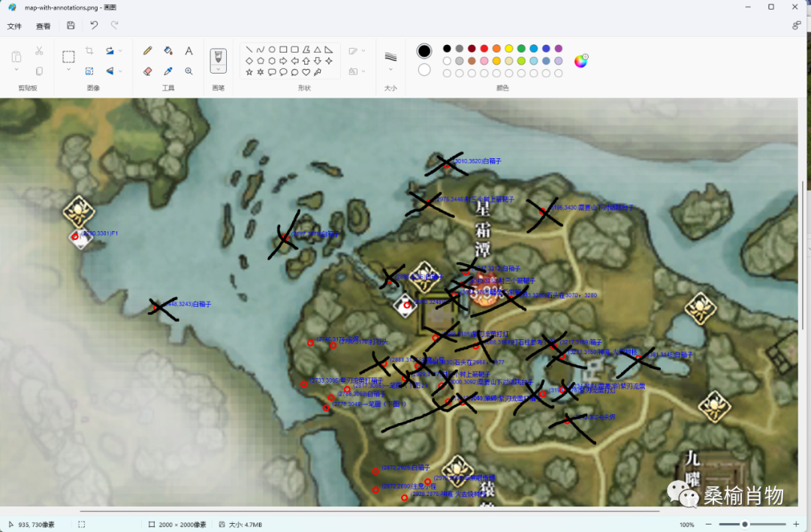
Task: Open the Resize and skew icon
Action: [x=89, y=71]
